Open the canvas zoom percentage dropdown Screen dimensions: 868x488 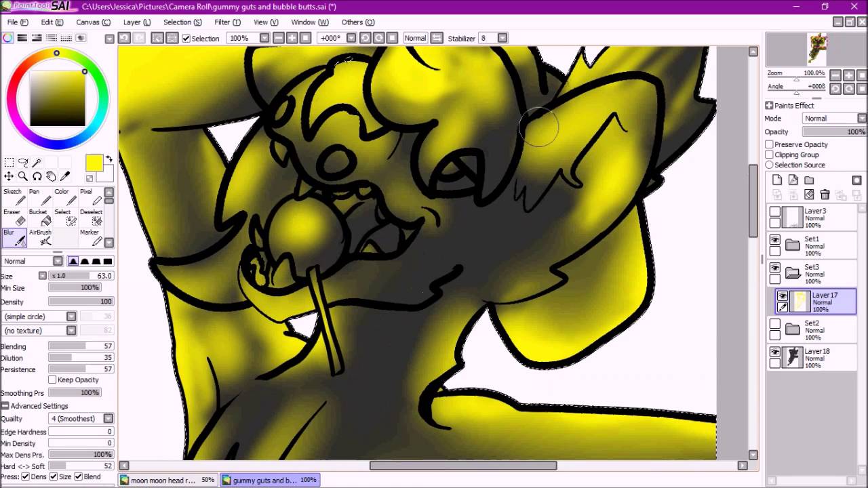[x=264, y=38]
